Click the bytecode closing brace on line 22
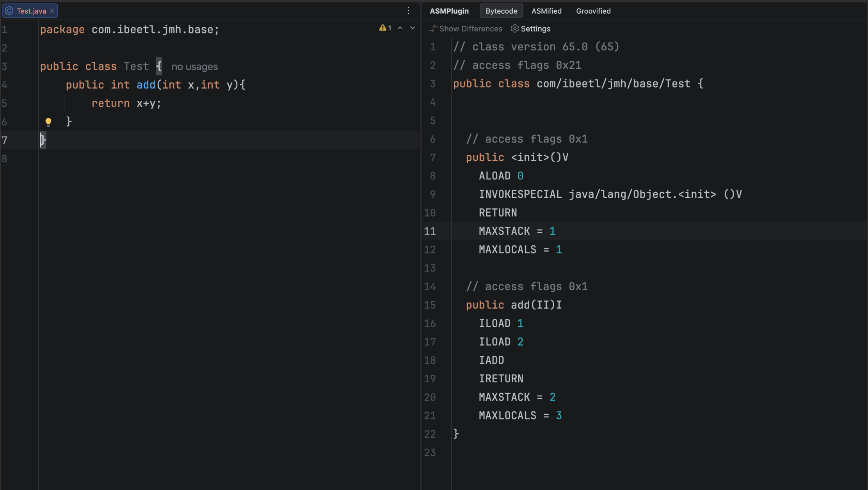The height and width of the screenshot is (490, 868). click(456, 434)
